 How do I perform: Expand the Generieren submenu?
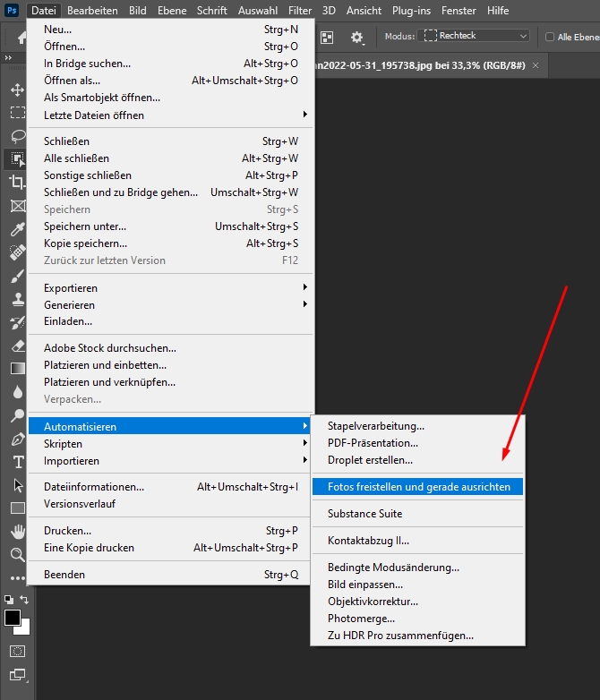[170, 305]
